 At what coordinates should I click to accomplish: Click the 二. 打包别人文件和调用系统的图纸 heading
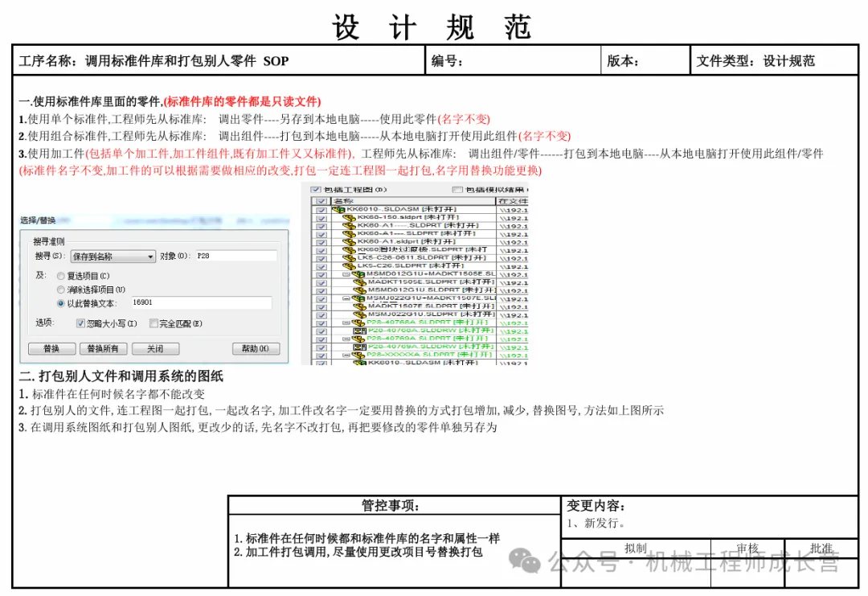tap(121, 376)
